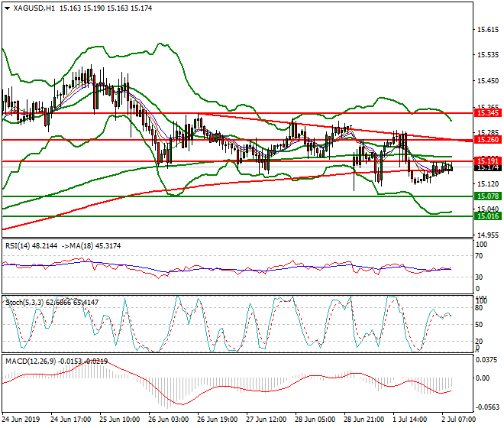Click the 0.0375 MACD scale value

pyautogui.click(x=486, y=360)
